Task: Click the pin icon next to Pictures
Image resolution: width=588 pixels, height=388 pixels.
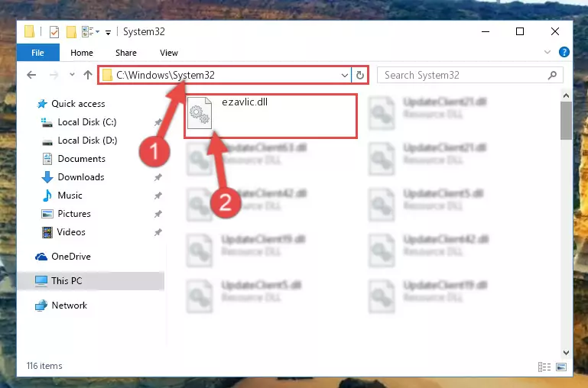Action: pyautogui.click(x=158, y=214)
